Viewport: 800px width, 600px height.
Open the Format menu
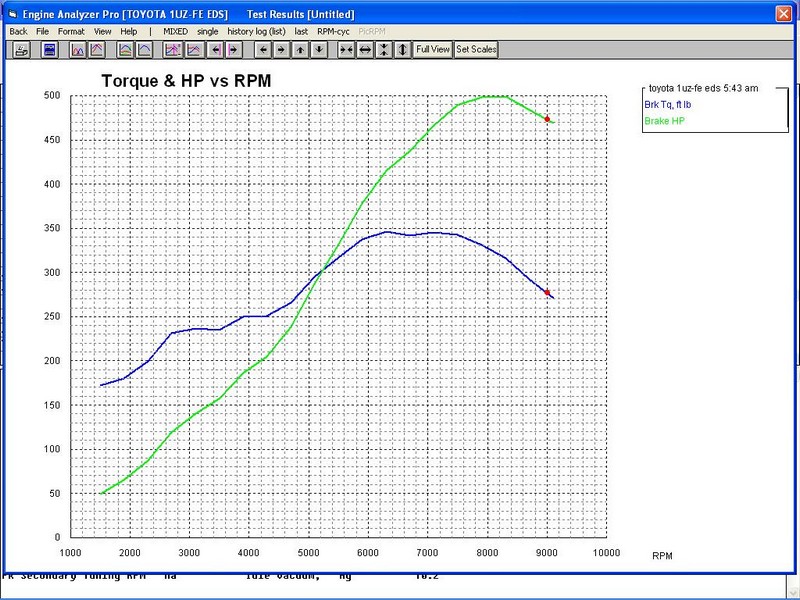click(x=71, y=32)
